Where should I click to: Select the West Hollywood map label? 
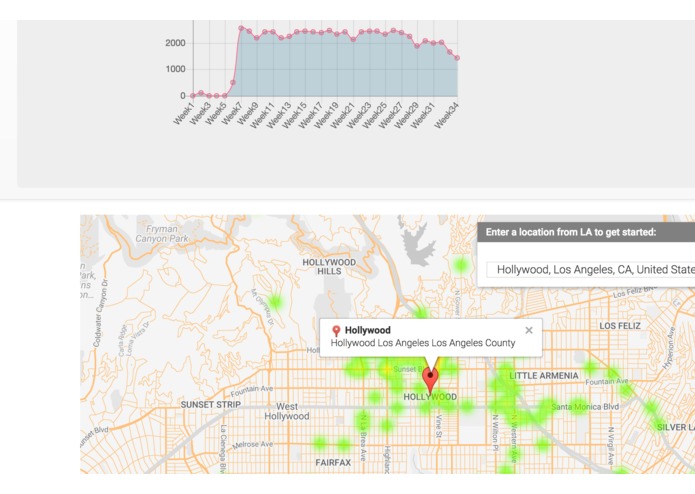(287, 411)
